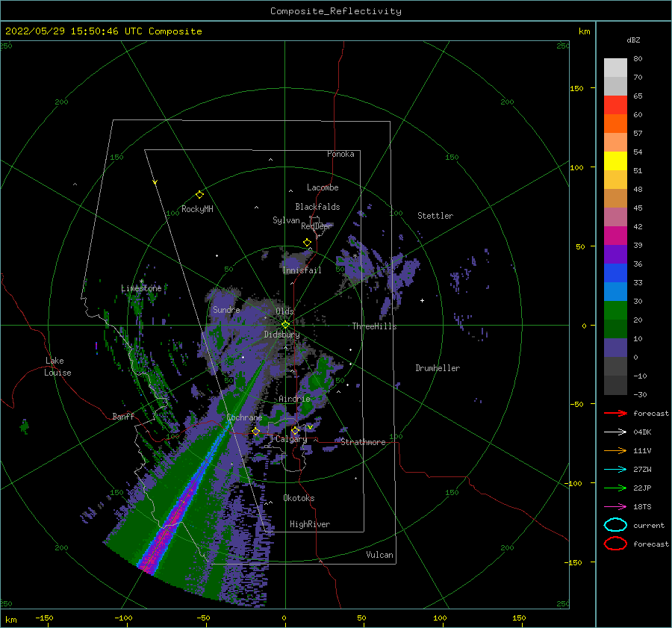Screen dimensions: 672x628
Task: Click the Strathmore label
Action: [x=363, y=442]
